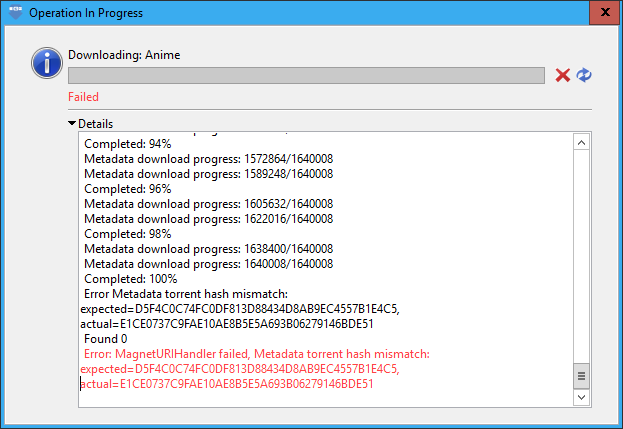Click the scrollbar thumb in details log
The height and width of the screenshot is (429, 623).
tap(581, 376)
